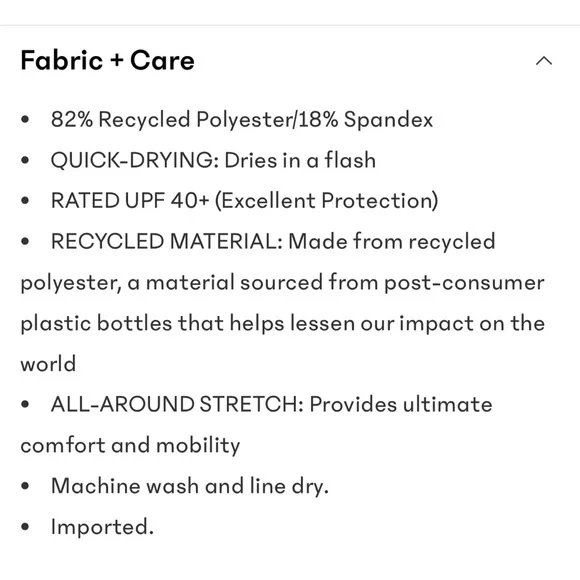Image resolution: width=580 pixels, height=580 pixels.
Task: Click the Machine wash and line dry text
Action: pyautogui.click(x=190, y=486)
